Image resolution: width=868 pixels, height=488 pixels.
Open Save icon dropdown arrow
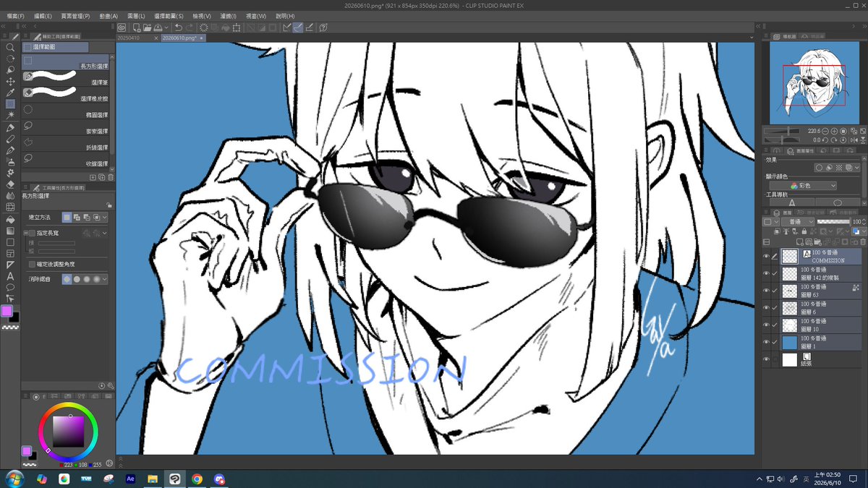[x=166, y=27]
